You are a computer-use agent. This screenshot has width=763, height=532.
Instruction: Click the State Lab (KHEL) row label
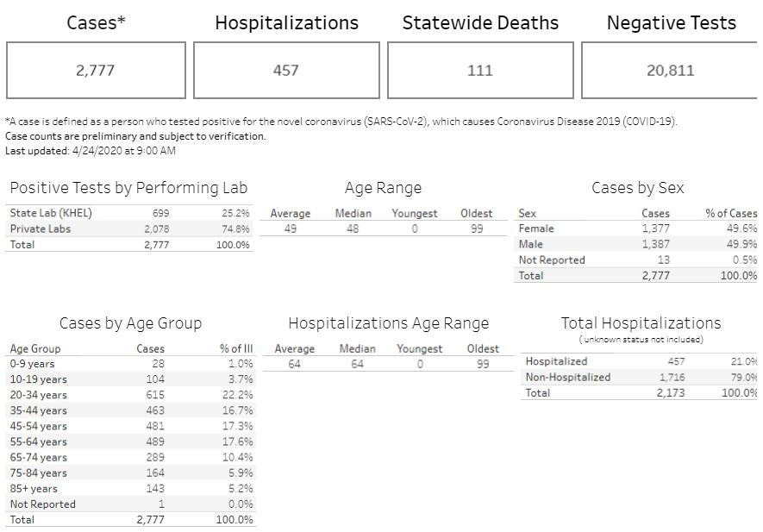51,213
